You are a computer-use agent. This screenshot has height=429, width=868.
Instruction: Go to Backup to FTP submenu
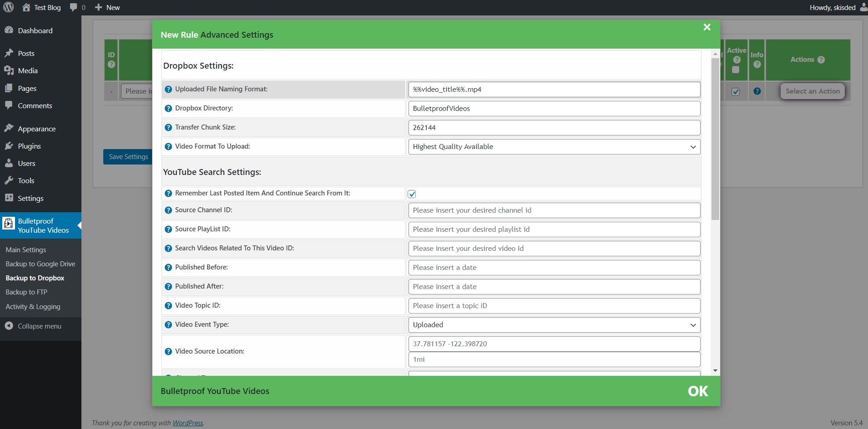coord(26,292)
